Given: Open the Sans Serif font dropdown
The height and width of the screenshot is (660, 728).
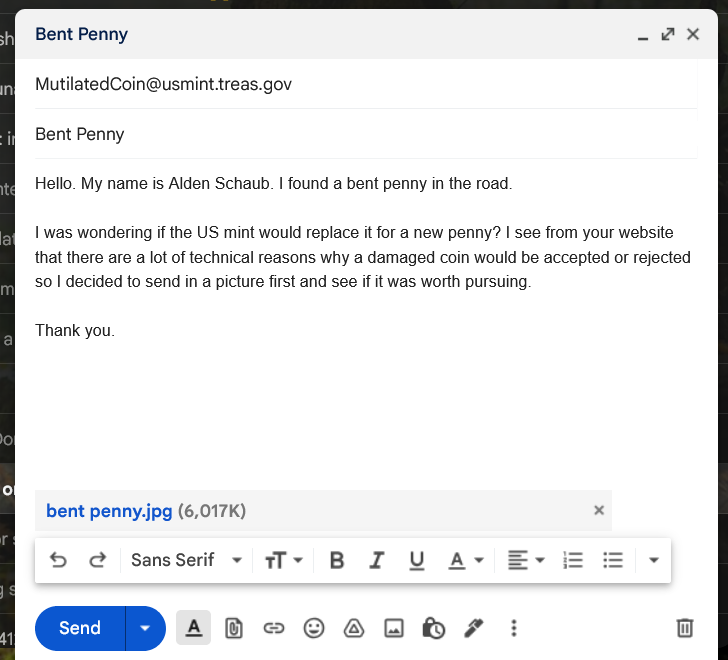Looking at the screenshot, I should click(x=186, y=560).
